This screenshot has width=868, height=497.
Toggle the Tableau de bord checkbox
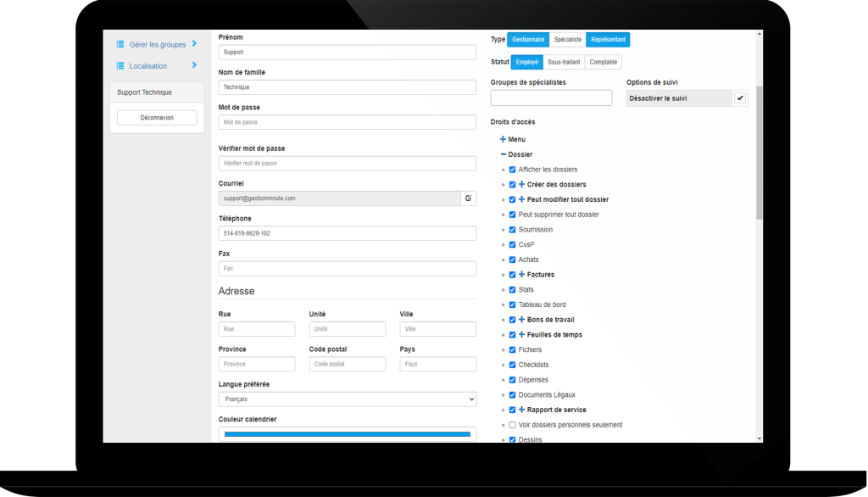(512, 304)
